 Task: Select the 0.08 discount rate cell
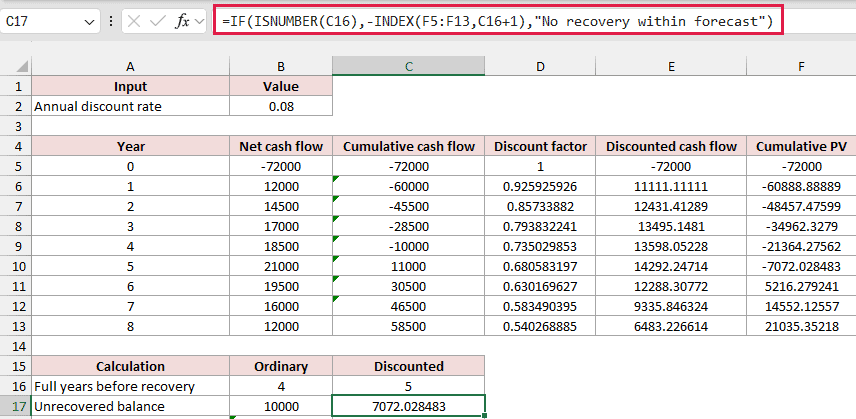coord(281,106)
